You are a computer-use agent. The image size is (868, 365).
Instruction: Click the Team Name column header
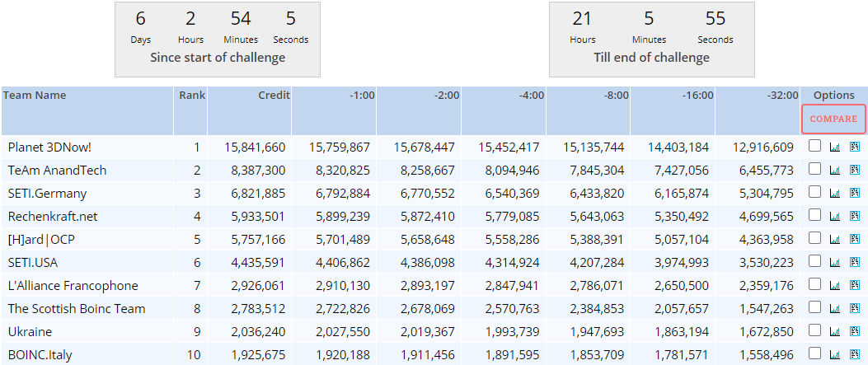[35, 96]
